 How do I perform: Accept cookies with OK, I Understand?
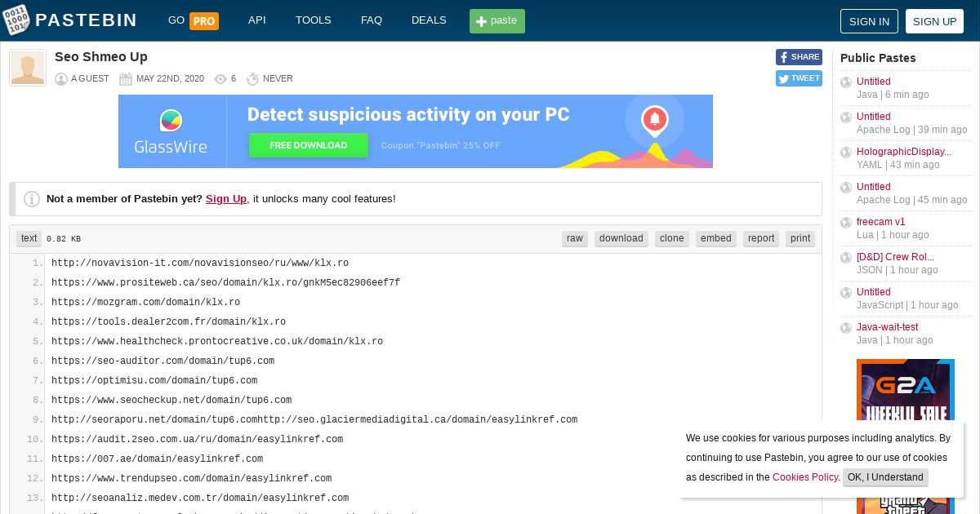tap(885, 477)
